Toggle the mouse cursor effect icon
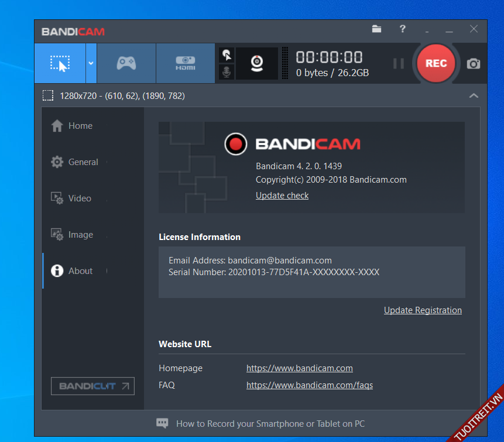 [x=227, y=56]
